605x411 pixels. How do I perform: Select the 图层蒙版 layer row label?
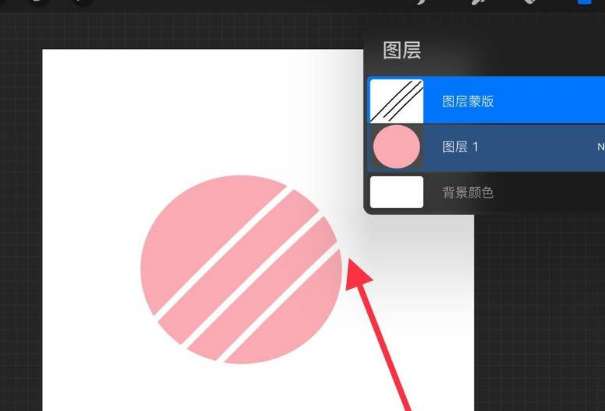(x=468, y=101)
